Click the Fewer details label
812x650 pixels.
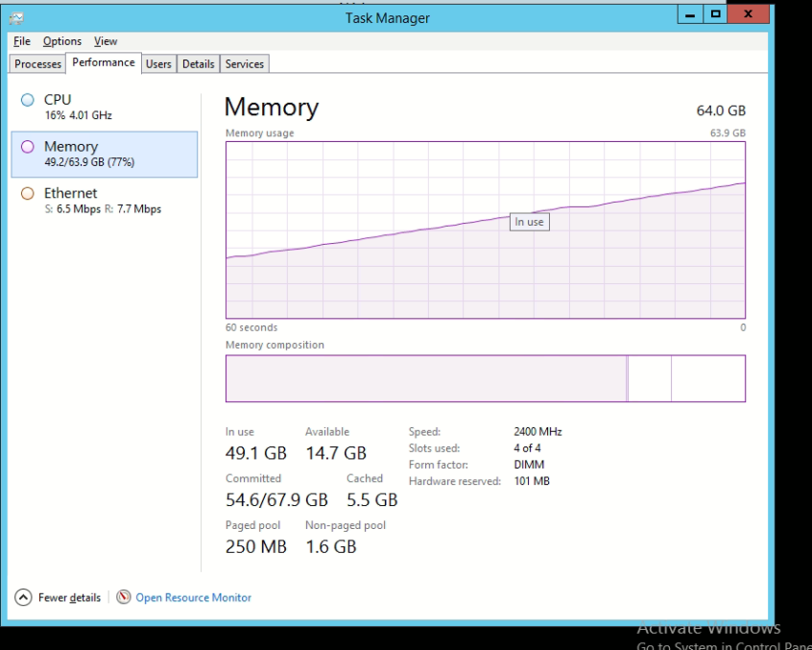pos(69,598)
